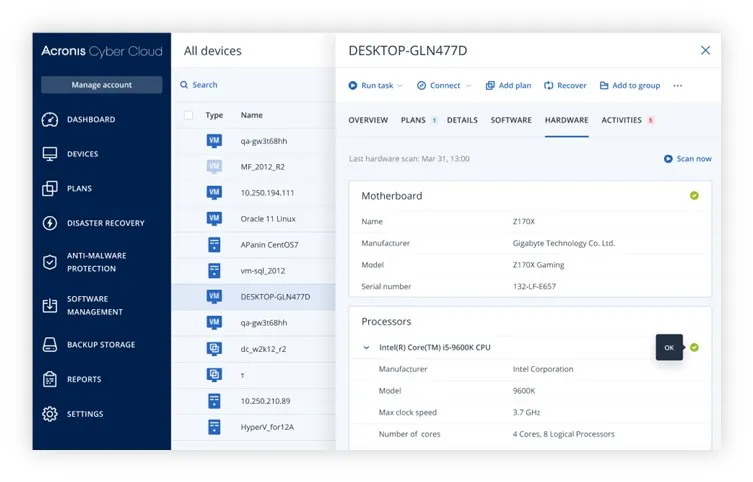
Task: Click the Activities tab count badge
Action: point(651,120)
